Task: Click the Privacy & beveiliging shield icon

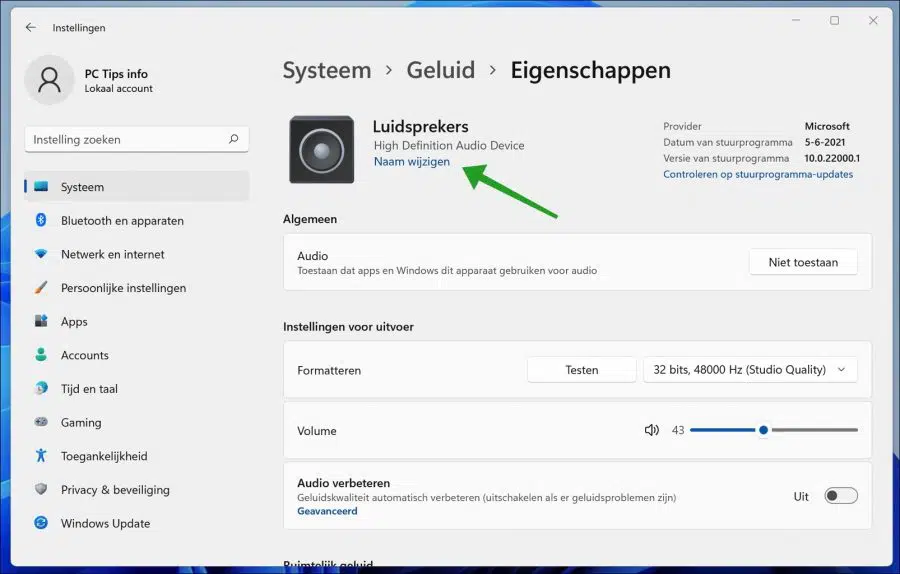Action: tap(41, 489)
